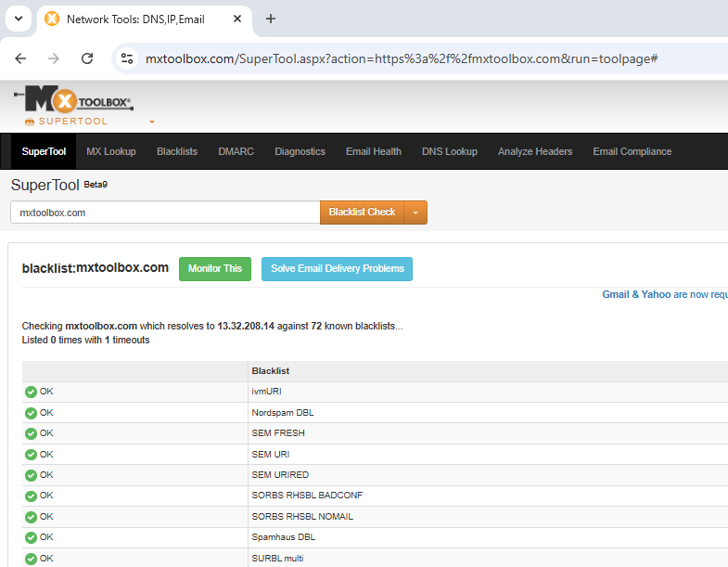728x567 pixels.
Task: Select the SEM URI blacklist name
Action: click(x=271, y=455)
